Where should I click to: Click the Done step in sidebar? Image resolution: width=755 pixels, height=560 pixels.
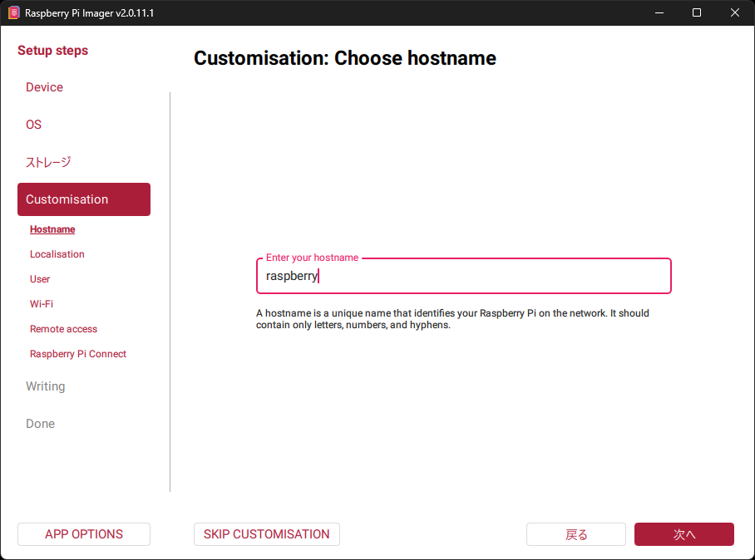point(41,424)
